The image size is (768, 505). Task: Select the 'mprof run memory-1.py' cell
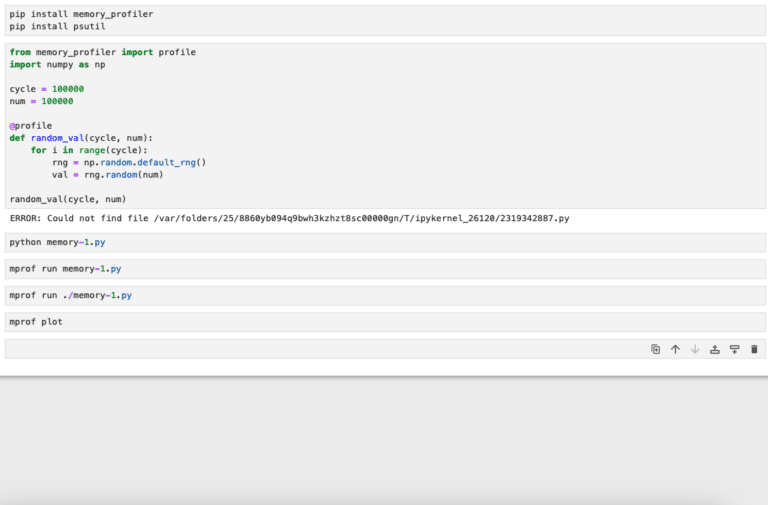pyautogui.click(x=65, y=269)
